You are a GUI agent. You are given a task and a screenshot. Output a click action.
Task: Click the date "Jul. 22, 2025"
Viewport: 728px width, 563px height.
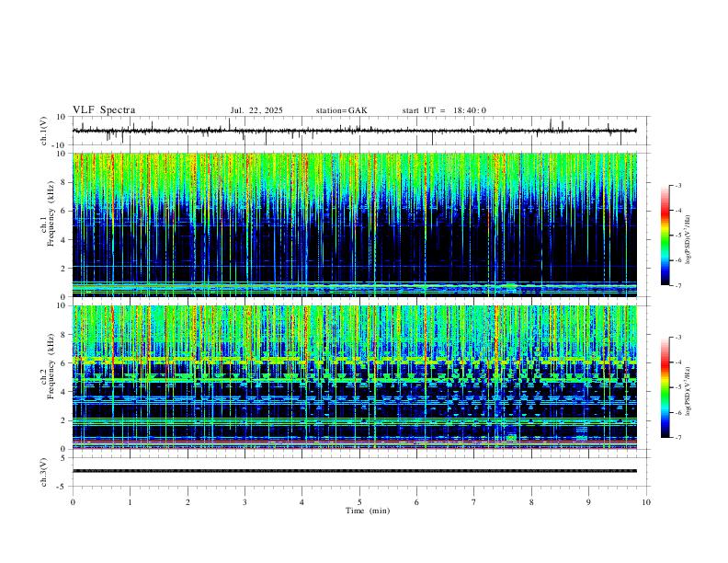[256, 110]
